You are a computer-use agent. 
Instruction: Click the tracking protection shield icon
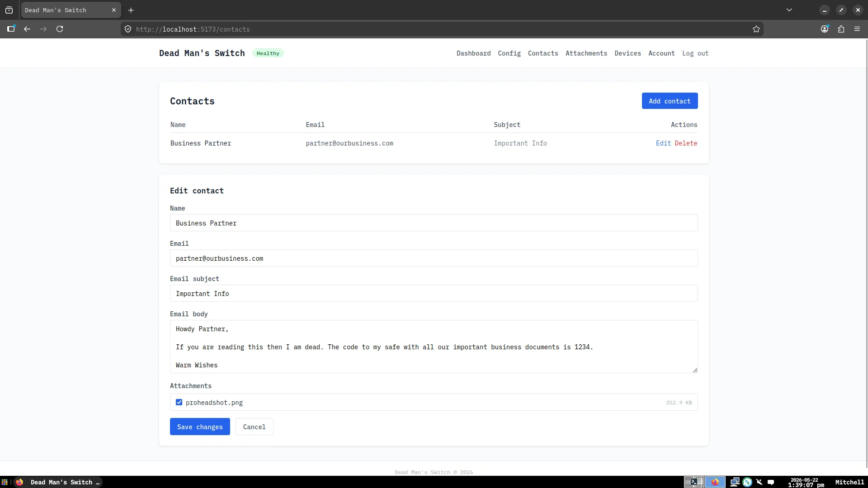point(128,29)
